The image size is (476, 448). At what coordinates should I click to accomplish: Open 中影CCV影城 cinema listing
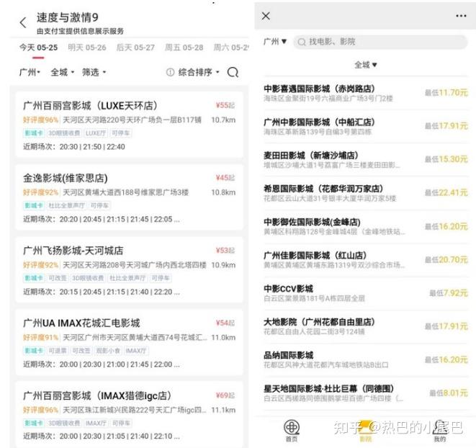point(366,293)
